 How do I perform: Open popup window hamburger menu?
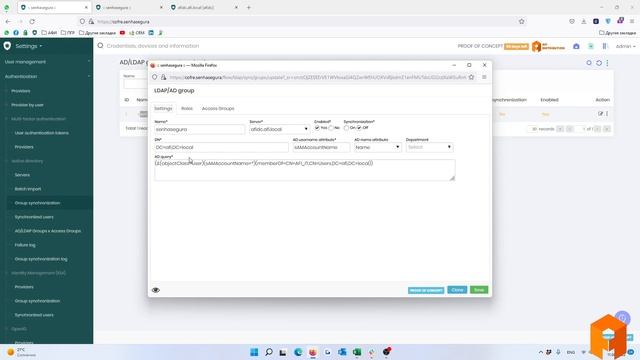tap(484, 77)
